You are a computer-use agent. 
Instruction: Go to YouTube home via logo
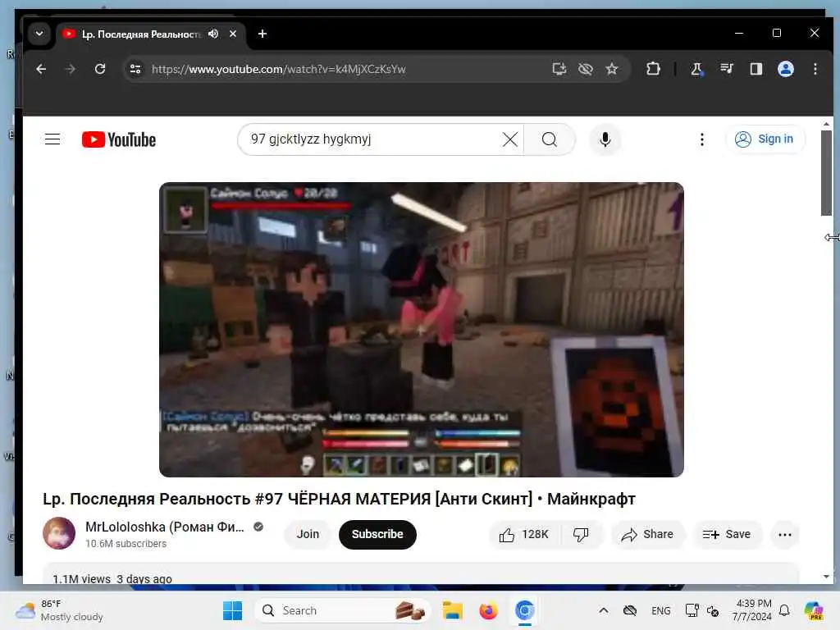119,139
